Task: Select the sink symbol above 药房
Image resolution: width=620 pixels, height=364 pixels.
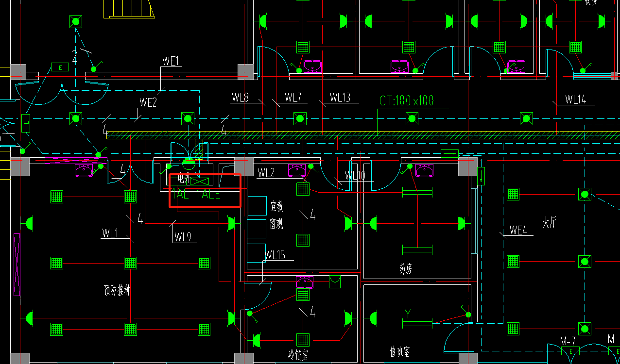Action: tap(425, 170)
